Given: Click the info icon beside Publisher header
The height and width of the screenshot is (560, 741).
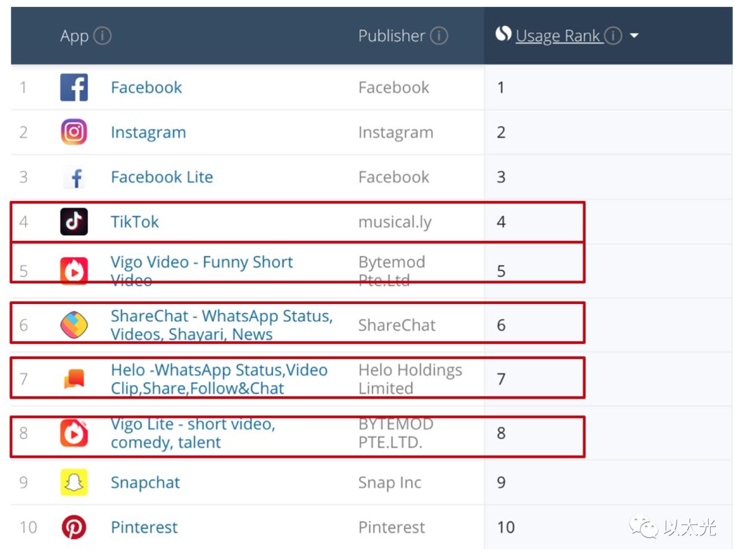Looking at the screenshot, I should [439, 36].
